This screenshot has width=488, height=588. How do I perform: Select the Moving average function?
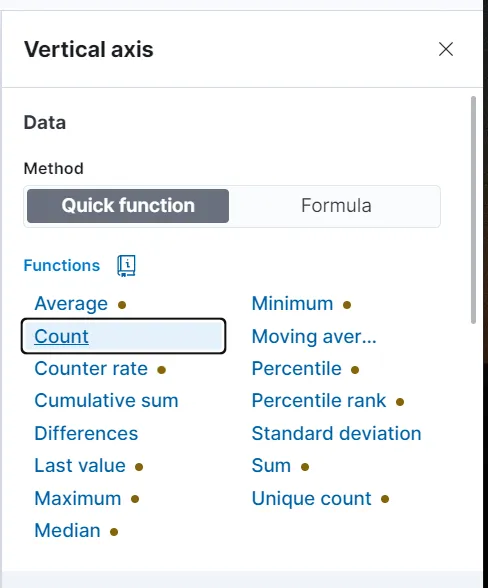click(x=314, y=336)
